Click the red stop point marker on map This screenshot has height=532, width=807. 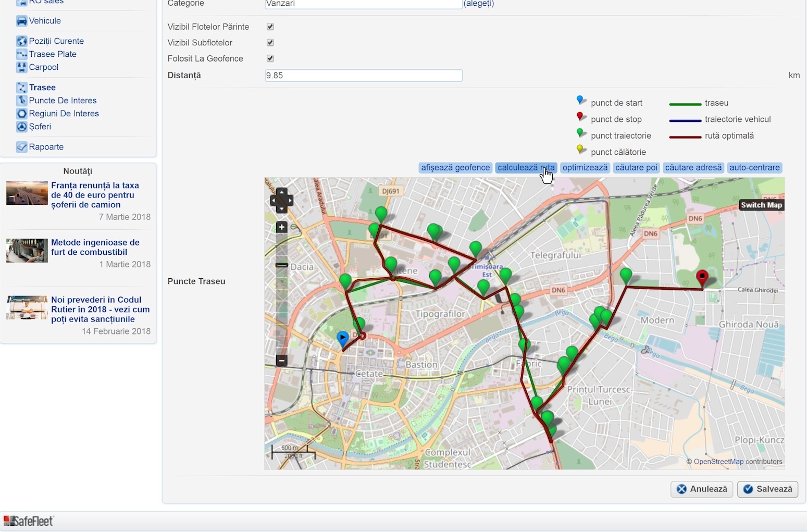(702, 277)
